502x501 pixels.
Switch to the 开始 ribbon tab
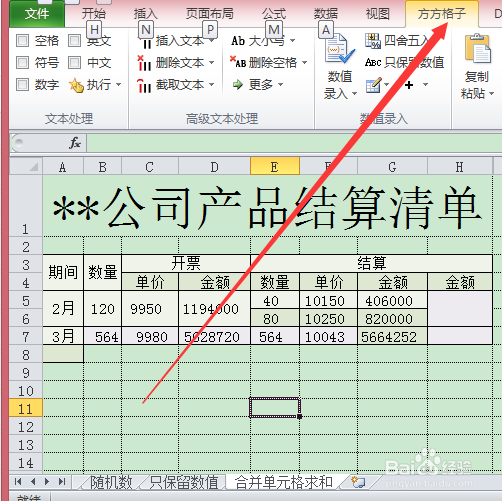[94, 14]
